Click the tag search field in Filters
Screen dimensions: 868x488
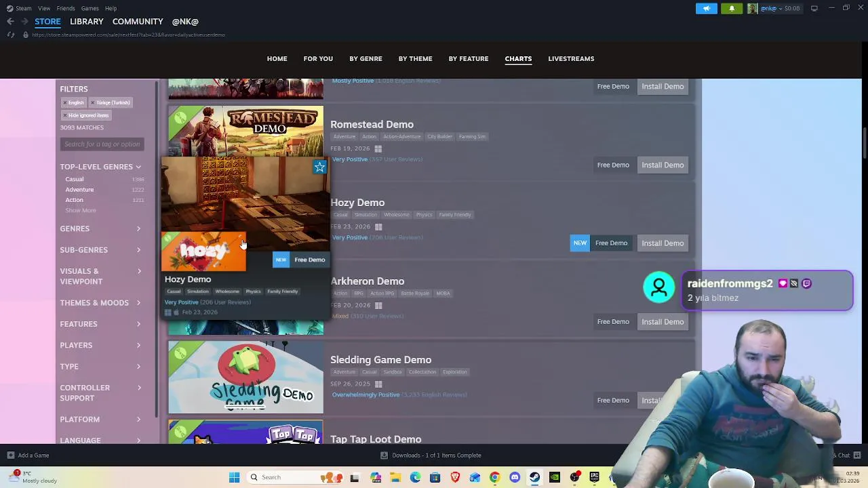click(x=102, y=144)
